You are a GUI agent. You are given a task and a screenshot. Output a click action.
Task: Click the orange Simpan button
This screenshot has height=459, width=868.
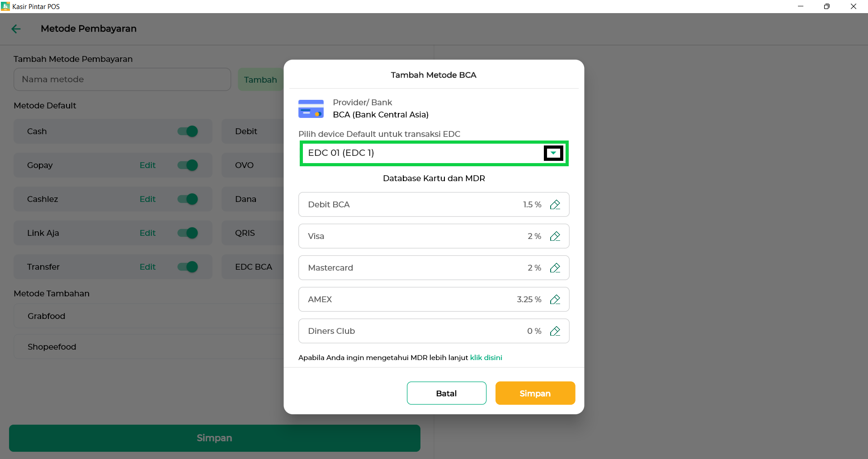535,393
